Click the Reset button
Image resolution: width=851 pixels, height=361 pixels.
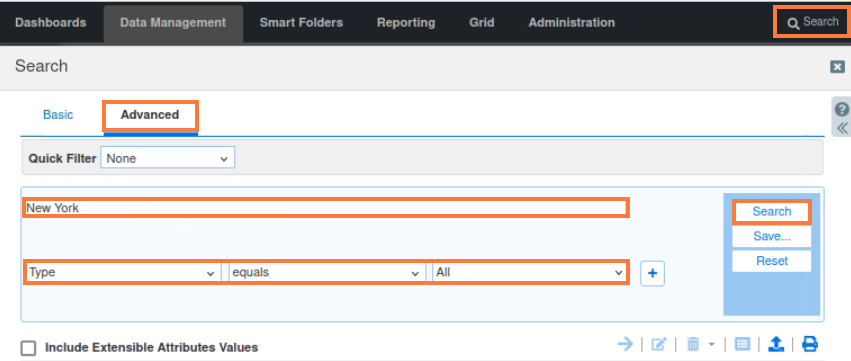[772, 261]
